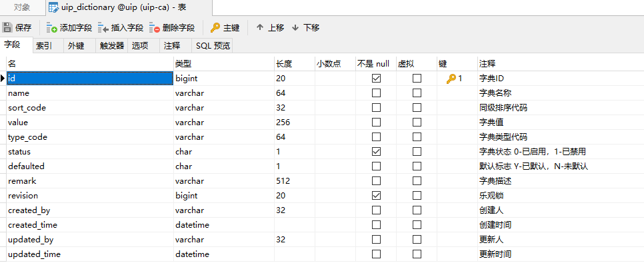The width and height of the screenshot is (644, 277).
Task: Check Not null for sort_code field
Action: pyautogui.click(x=376, y=108)
